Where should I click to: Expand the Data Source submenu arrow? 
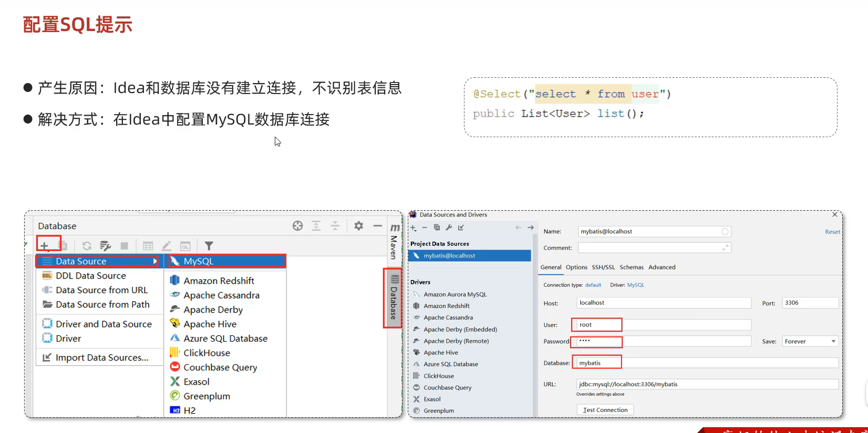pos(154,261)
